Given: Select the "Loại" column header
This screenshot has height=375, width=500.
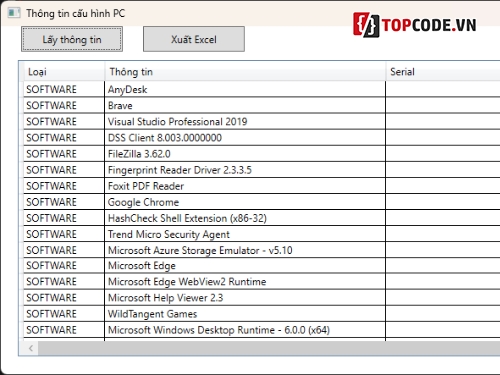Looking at the screenshot, I should 64,72.
